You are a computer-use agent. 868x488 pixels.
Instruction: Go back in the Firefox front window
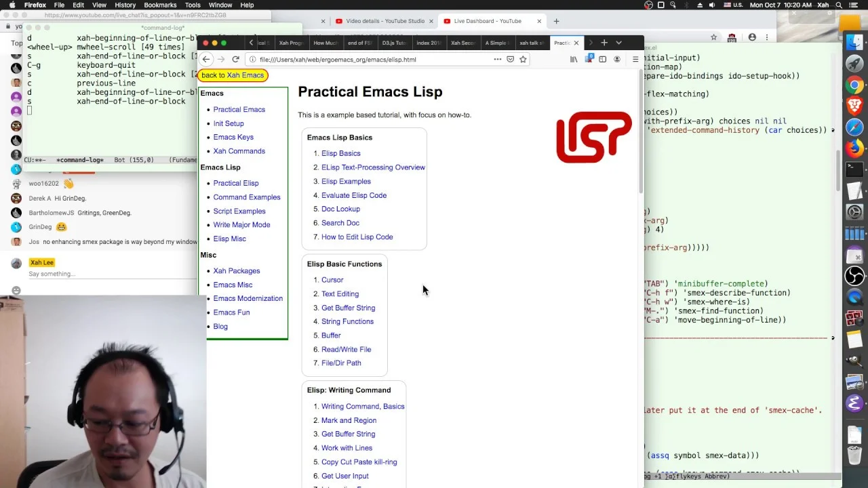[206, 60]
